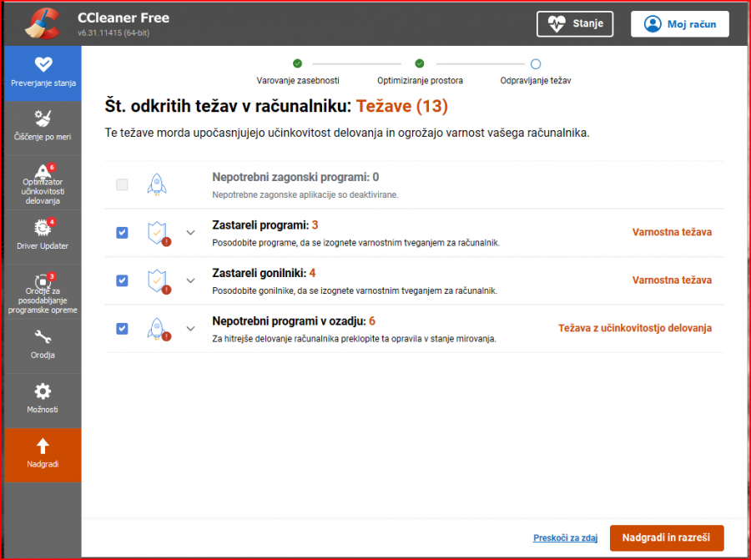Go to Varovanje zasebnosti step
The image size is (751, 560).
[297, 63]
